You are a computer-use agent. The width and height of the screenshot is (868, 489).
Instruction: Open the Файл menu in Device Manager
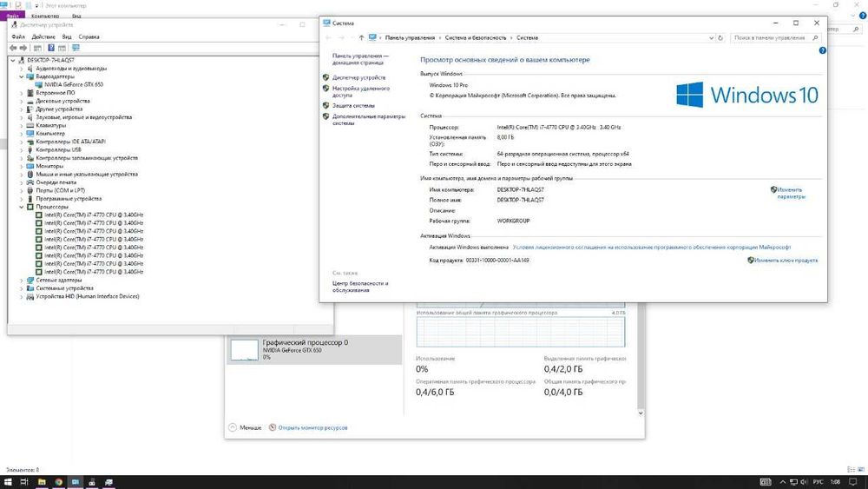point(17,36)
